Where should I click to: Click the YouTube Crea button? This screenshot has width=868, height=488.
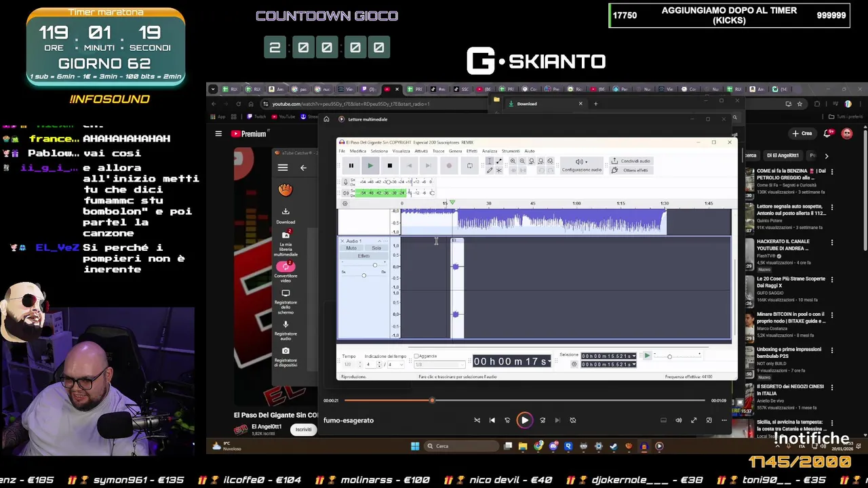pos(802,134)
